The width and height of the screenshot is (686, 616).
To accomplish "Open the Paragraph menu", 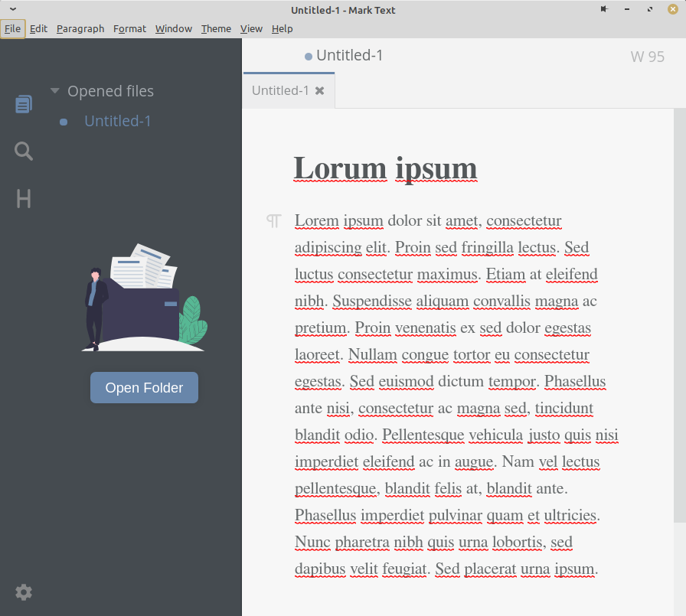I will [x=80, y=28].
